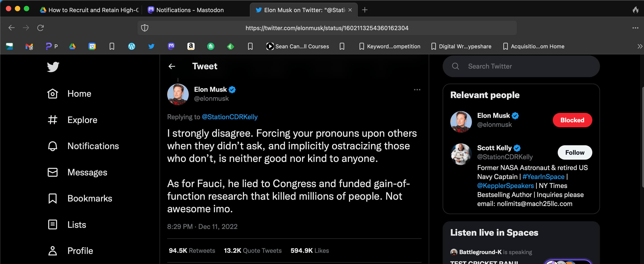
Task: Follow Scott Kelly
Action: pyautogui.click(x=575, y=152)
